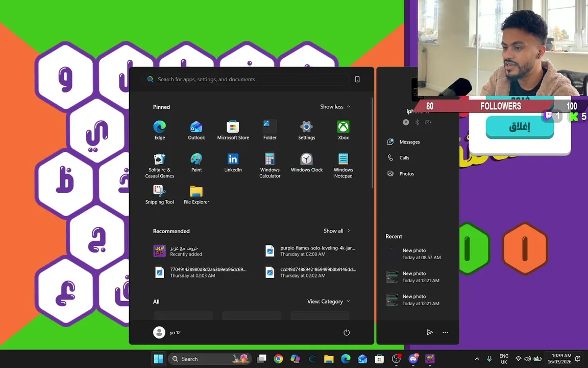Click the power button in Start menu
The height and width of the screenshot is (368, 588).
[x=347, y=332]
